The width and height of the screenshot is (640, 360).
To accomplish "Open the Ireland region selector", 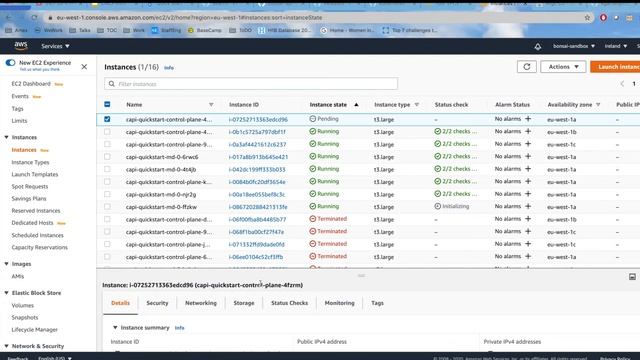I will point(616,46).
